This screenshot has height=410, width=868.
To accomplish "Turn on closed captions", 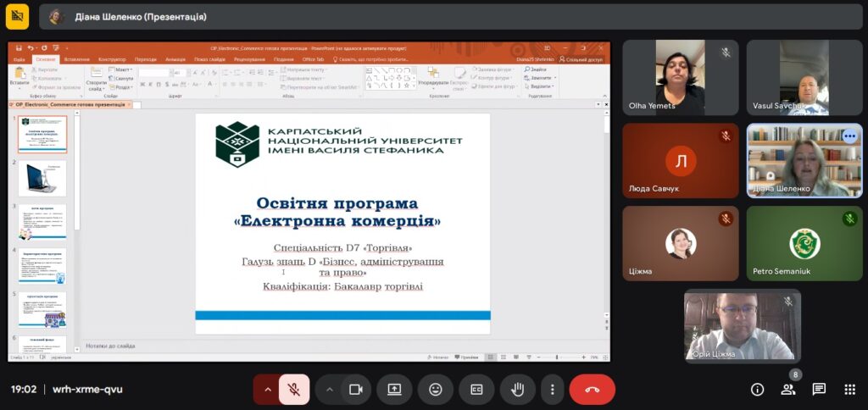I will (x=476, y=390).
